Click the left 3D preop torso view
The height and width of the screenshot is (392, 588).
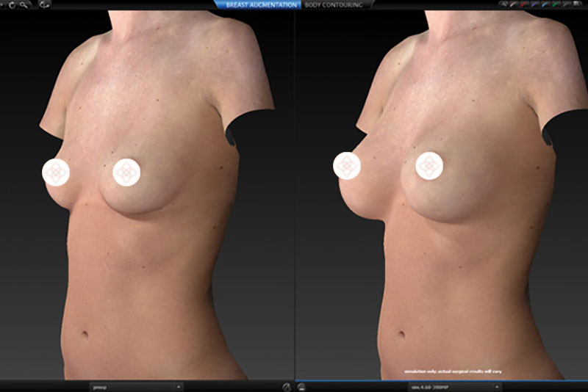point(147,220)
